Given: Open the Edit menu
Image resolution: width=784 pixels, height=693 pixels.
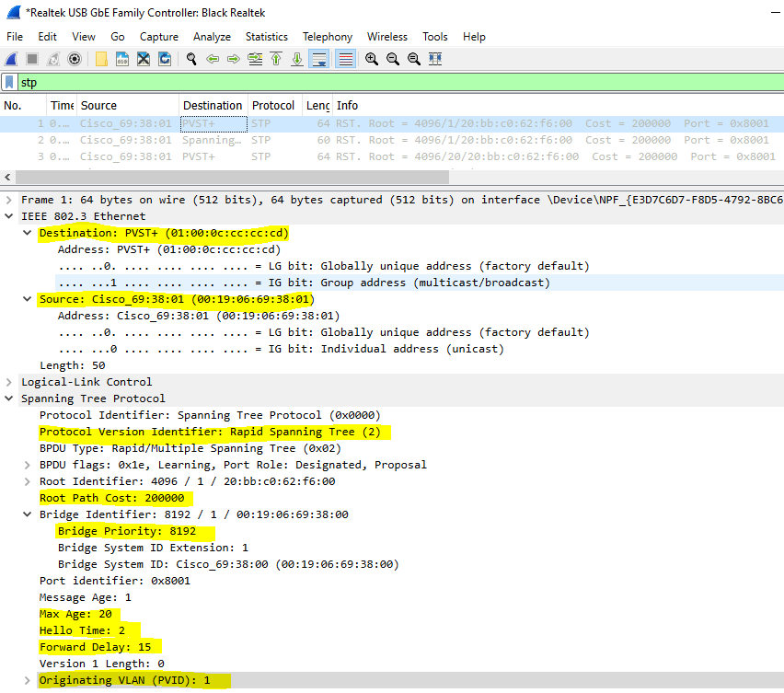Looking at the screenshot, I should (48, 37).
